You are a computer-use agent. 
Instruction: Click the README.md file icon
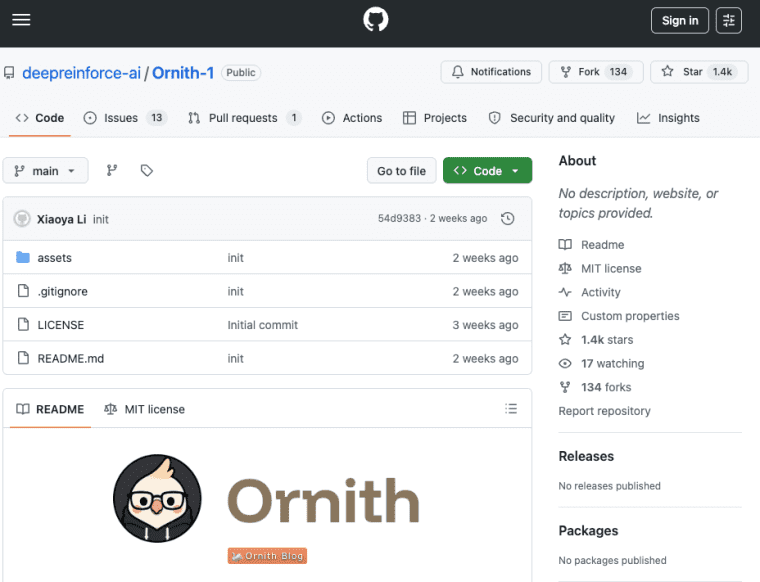23,358
